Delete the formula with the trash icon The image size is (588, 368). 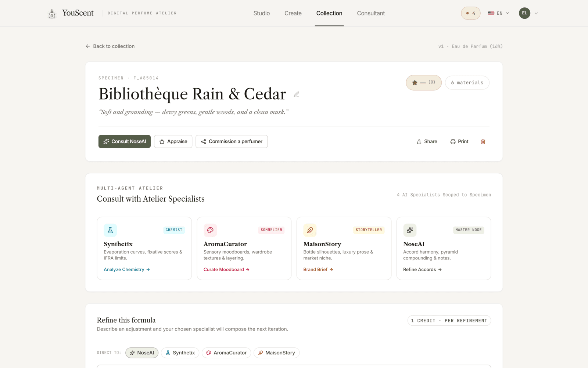click(483, 142)
